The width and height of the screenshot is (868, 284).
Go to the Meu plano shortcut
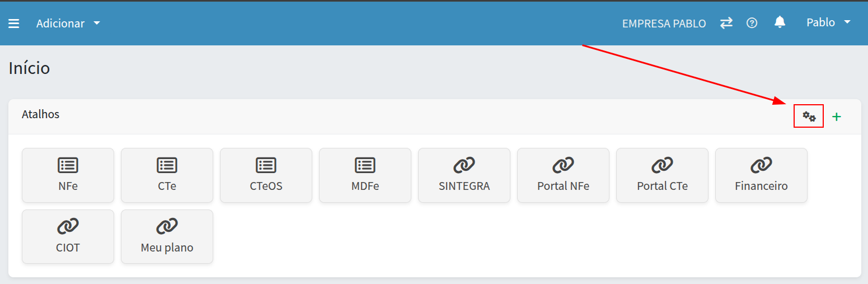(x=167, y=236)
